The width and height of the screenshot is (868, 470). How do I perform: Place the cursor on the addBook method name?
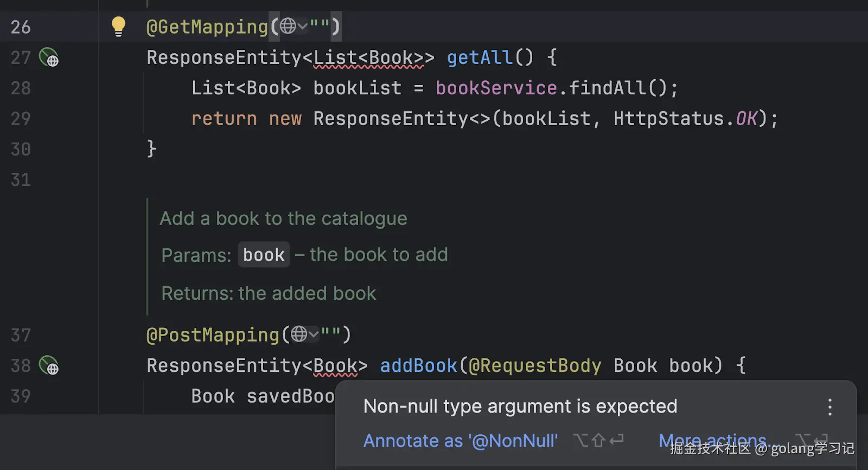(x=418, y=366)
